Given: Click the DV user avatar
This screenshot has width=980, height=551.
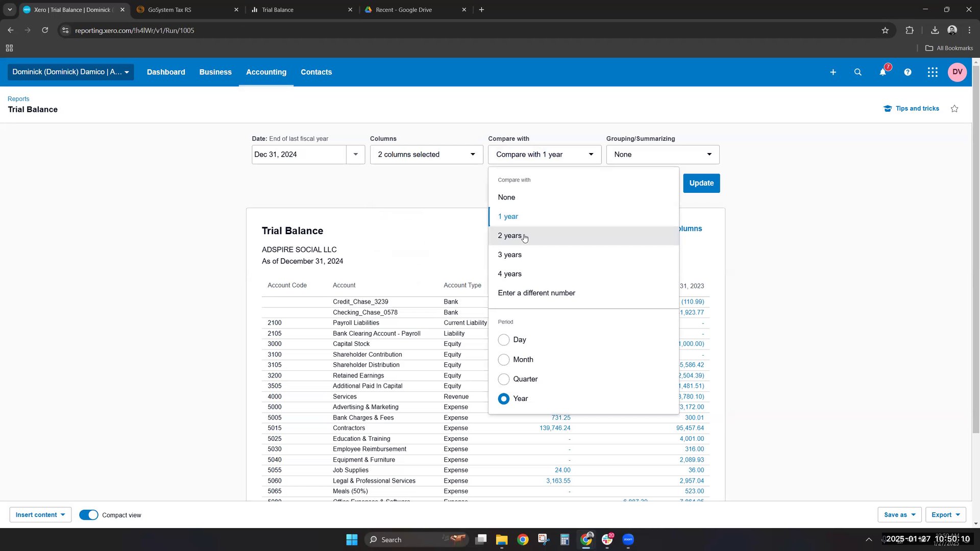Looking at the screenshot, I should (x=957, y=72).
